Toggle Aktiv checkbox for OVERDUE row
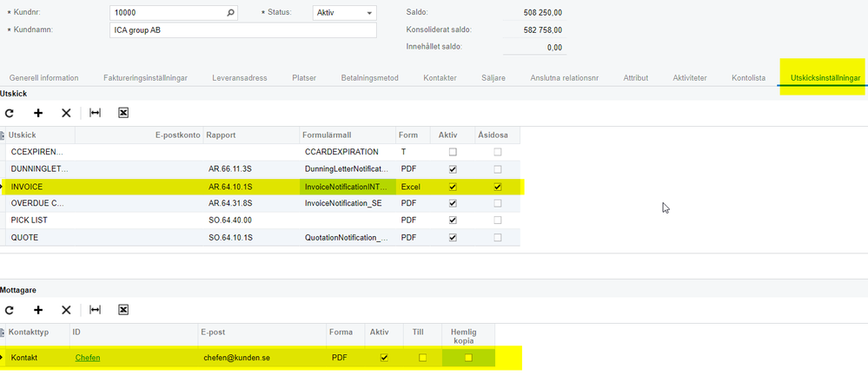 click(453, 203)
